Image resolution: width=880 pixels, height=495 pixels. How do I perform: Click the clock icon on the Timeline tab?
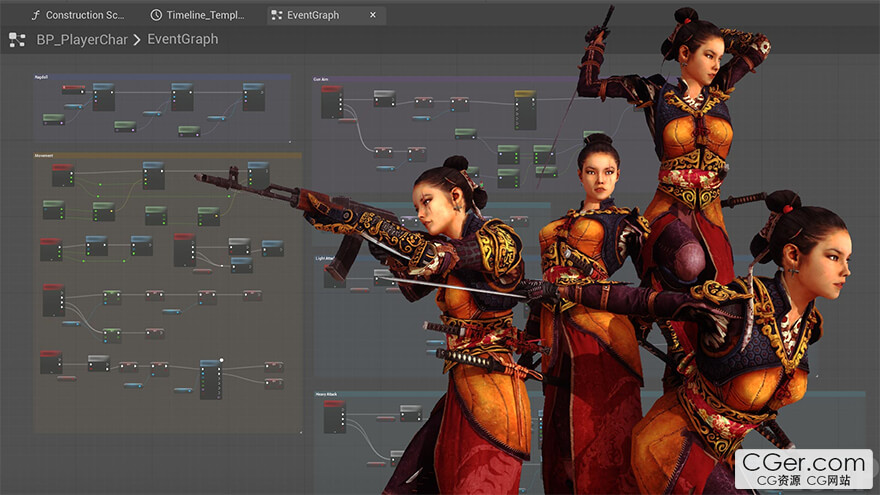point(157,15)
